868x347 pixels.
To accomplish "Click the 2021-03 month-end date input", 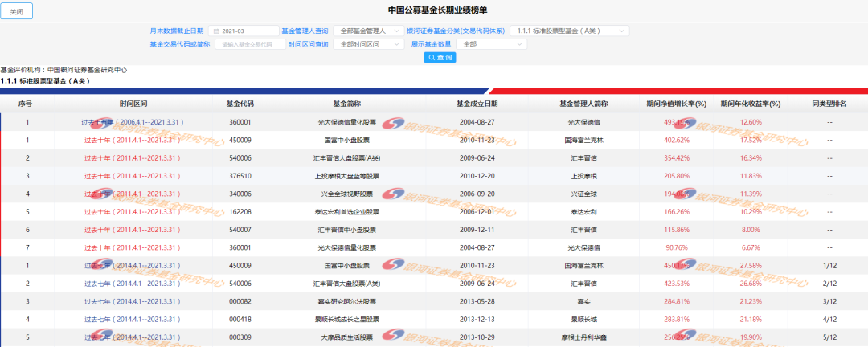I will tap(244, 31).
